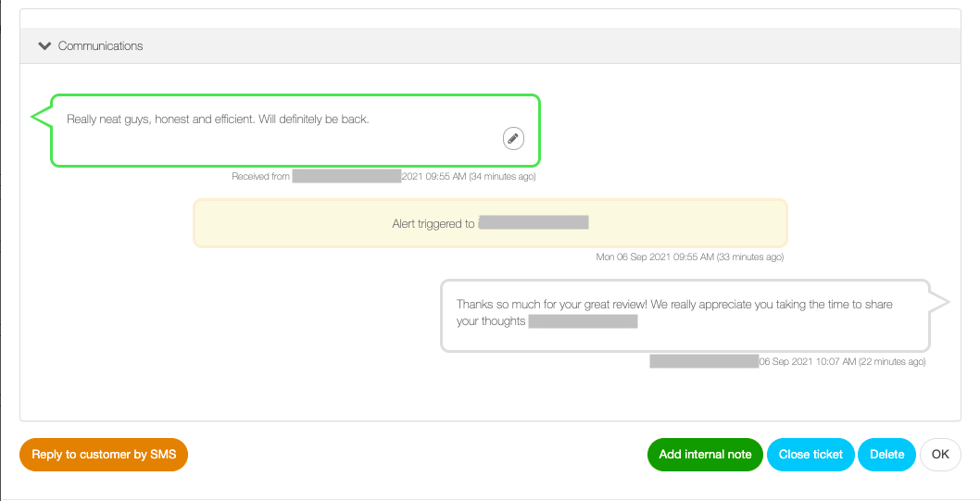This screenshot has width=980, height=501.
Task: Click the Communications header label
Action: click(x=100, y=45)
